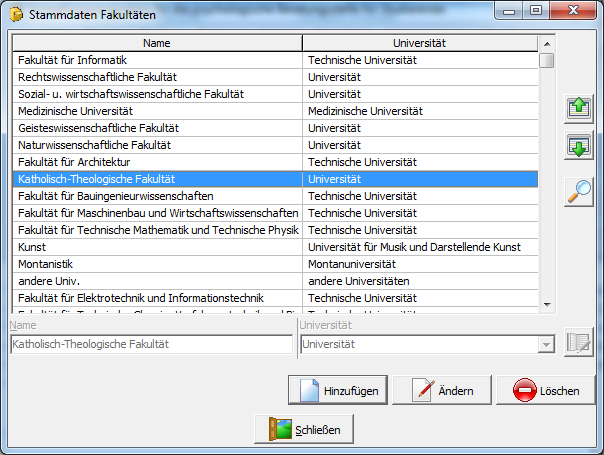The image size is (604, 455).
Task: Select the Montanistik row name cell
Action: (157, 264)
